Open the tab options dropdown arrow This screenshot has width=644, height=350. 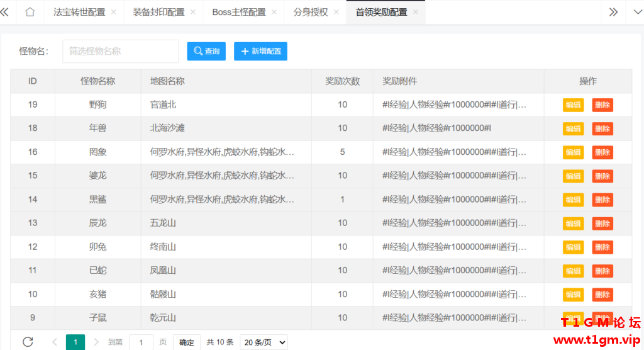pos(638,12)
